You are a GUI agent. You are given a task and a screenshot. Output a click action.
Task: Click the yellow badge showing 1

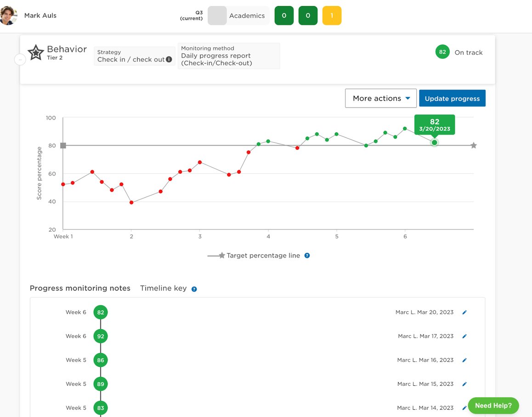[332, 16]
